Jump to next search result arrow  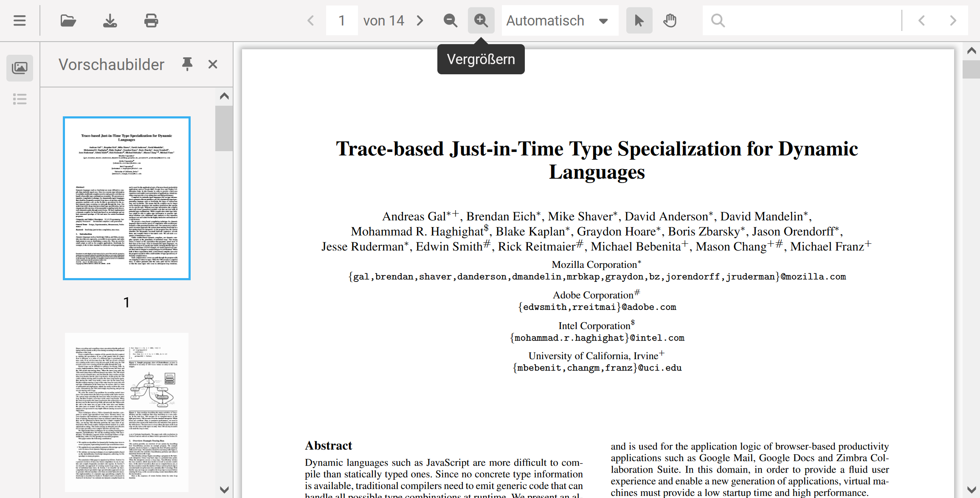tap(953, 20)
